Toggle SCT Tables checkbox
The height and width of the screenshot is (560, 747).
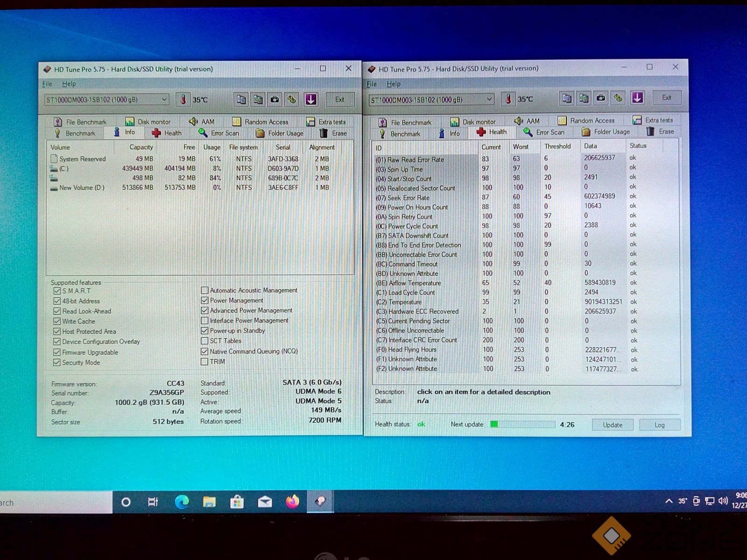[204, 341]
